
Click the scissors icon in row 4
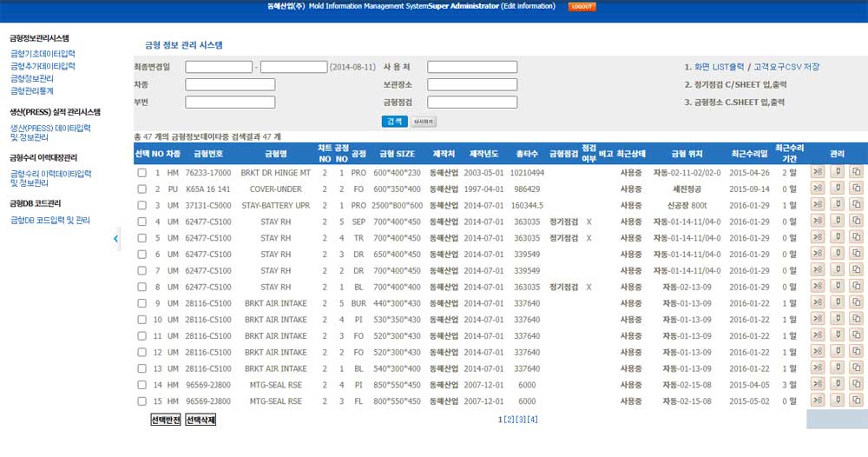(x=818, y=221)
